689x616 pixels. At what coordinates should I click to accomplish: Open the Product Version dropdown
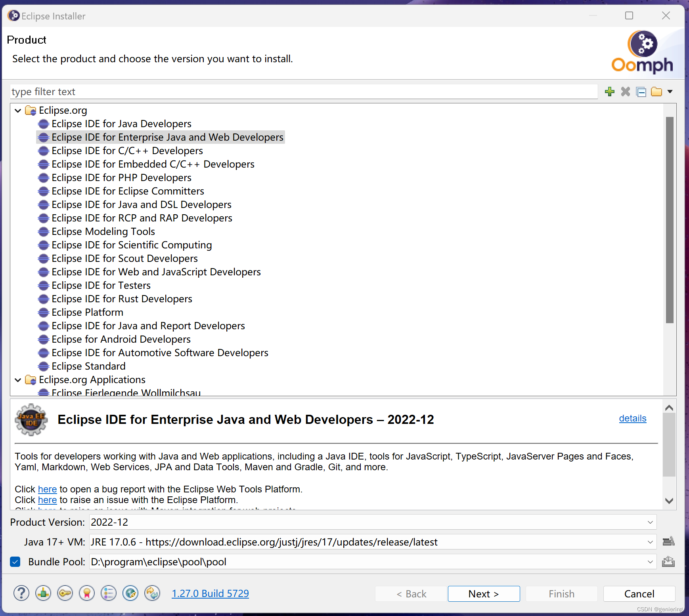(x=650, y=522)
